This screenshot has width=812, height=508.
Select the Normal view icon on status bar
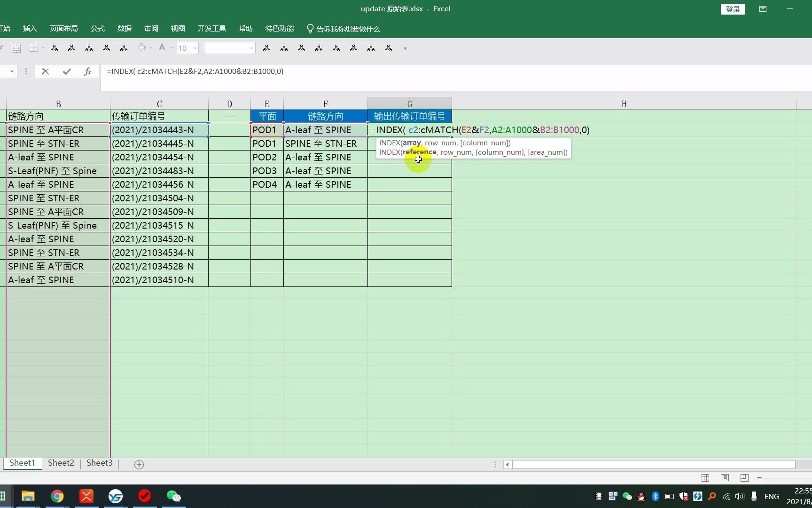(705, 478)
